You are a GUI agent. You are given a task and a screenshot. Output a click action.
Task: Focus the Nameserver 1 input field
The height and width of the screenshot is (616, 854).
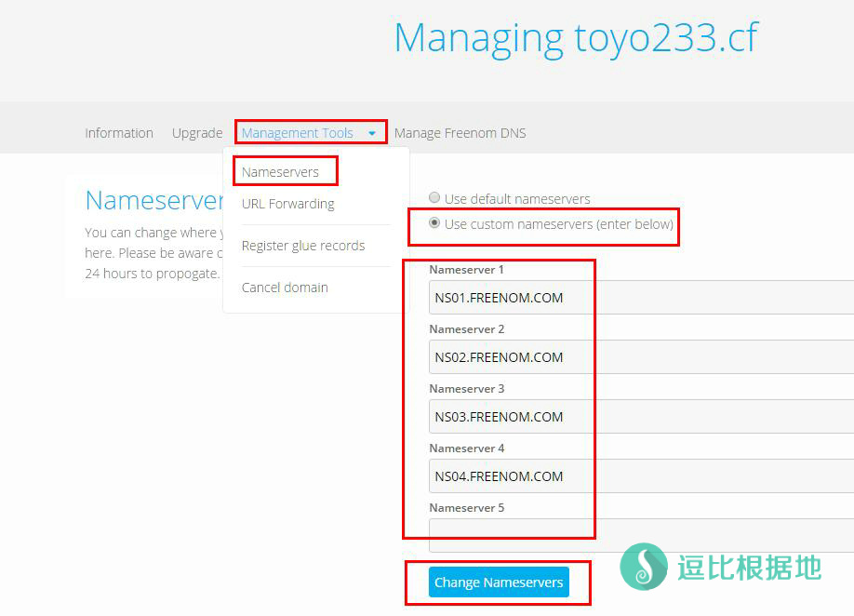click(x=640, y=298)
